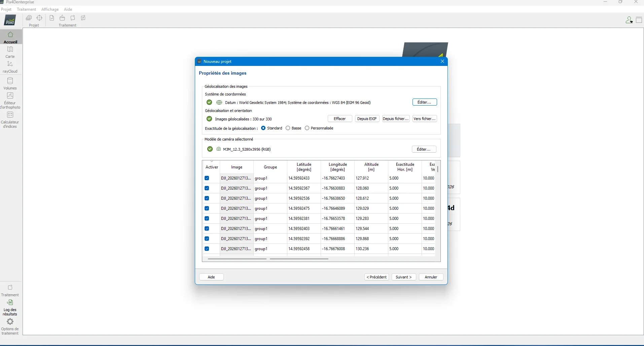Open the Calculateur d'indices view
The height and width of the screenshot is (346, 644).
click(10, 120)
